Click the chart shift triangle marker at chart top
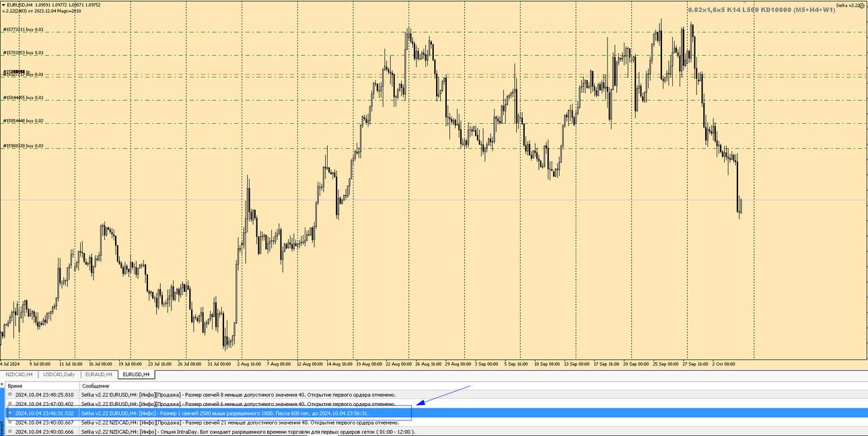 (x=744, y=1)
